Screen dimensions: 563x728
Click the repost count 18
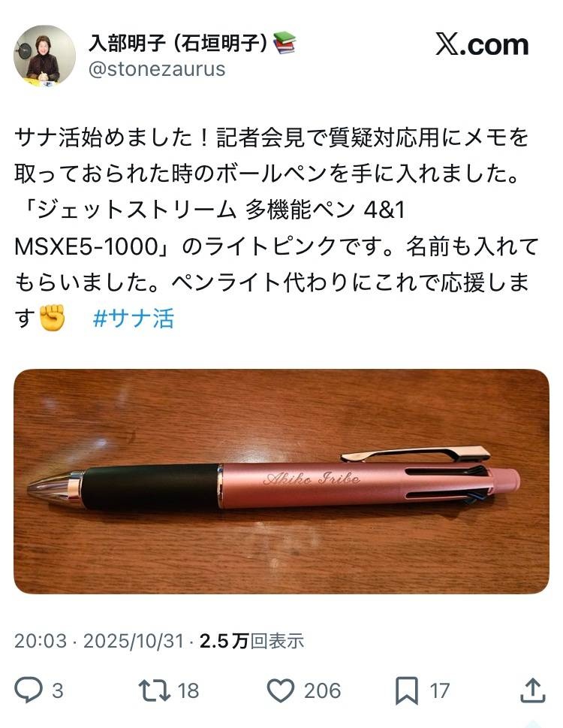[x=188, y=691]
